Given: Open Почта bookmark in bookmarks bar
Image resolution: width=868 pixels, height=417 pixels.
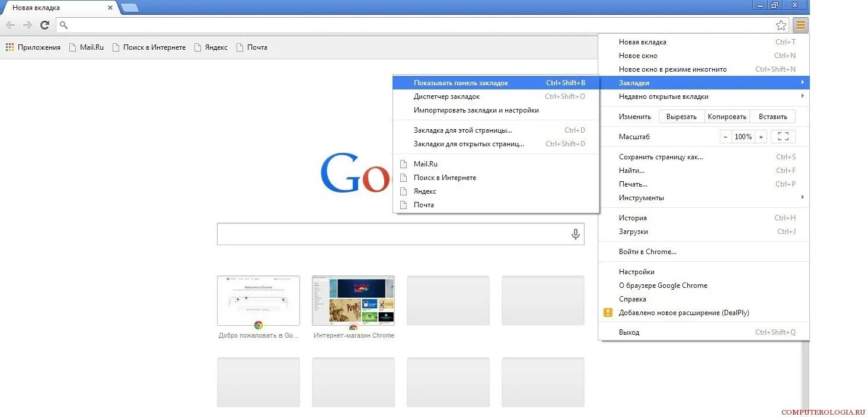Looking at the screenshot, I should (x=252, y=47).
